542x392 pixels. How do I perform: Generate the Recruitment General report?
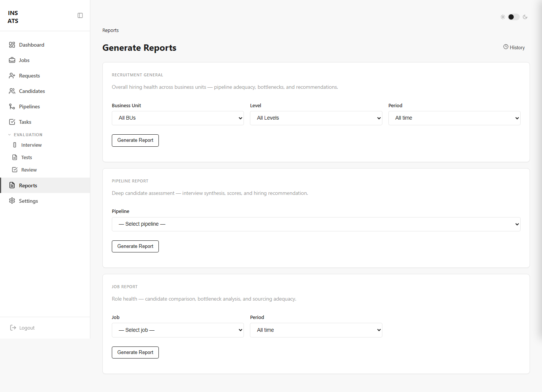(x=135, y=140)
